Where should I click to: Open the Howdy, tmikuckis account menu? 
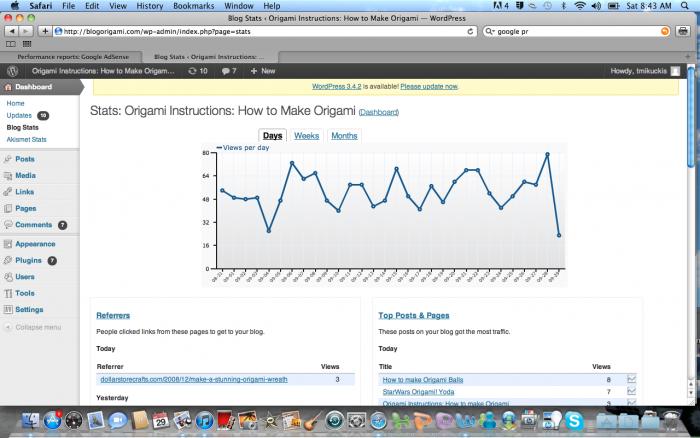pyautogui.click(x=645, y=71)
